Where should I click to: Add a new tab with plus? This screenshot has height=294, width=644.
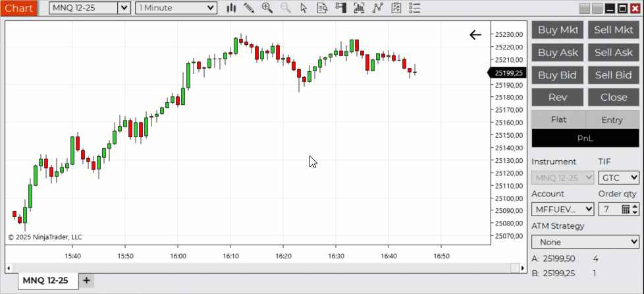[x=86, y=280]
